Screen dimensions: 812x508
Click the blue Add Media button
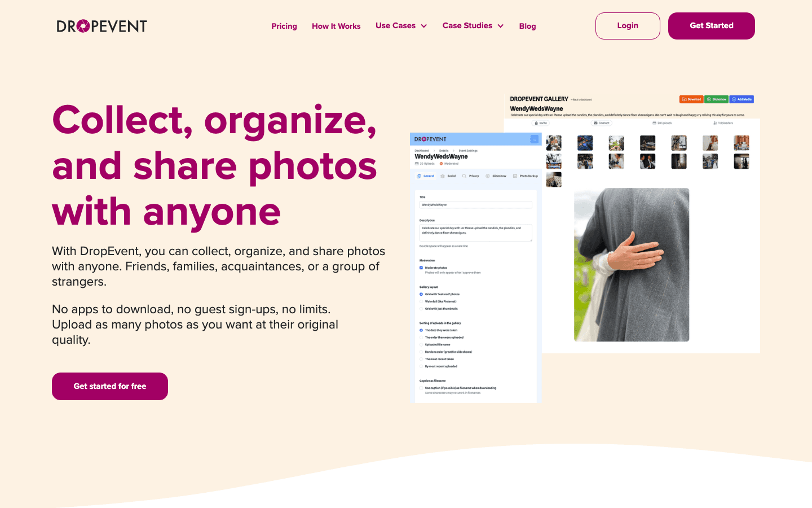[742, 99]
